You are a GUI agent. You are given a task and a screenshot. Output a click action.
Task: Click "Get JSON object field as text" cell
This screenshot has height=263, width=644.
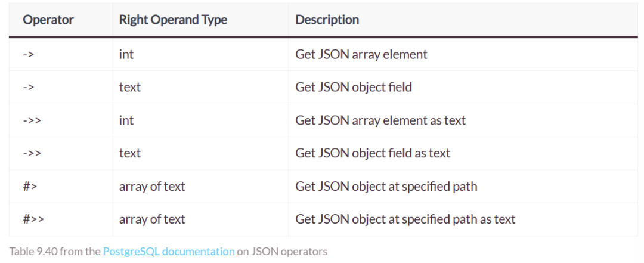point(373,153)
